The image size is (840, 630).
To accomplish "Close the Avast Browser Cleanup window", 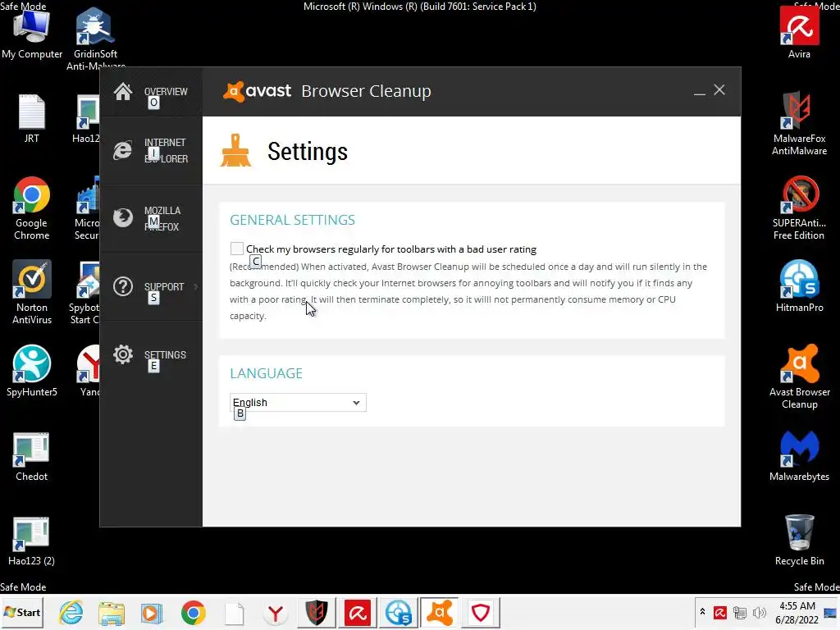I will [x=719, y=90].
